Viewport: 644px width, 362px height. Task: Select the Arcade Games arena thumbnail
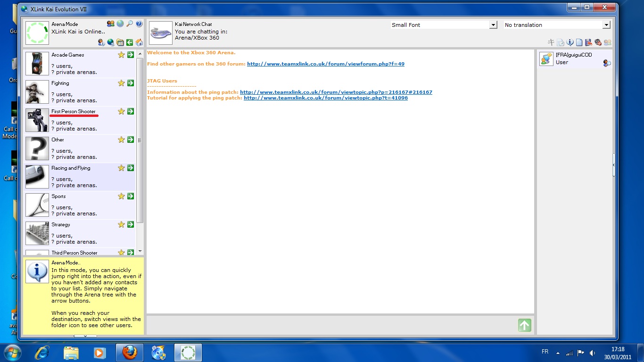37,64
